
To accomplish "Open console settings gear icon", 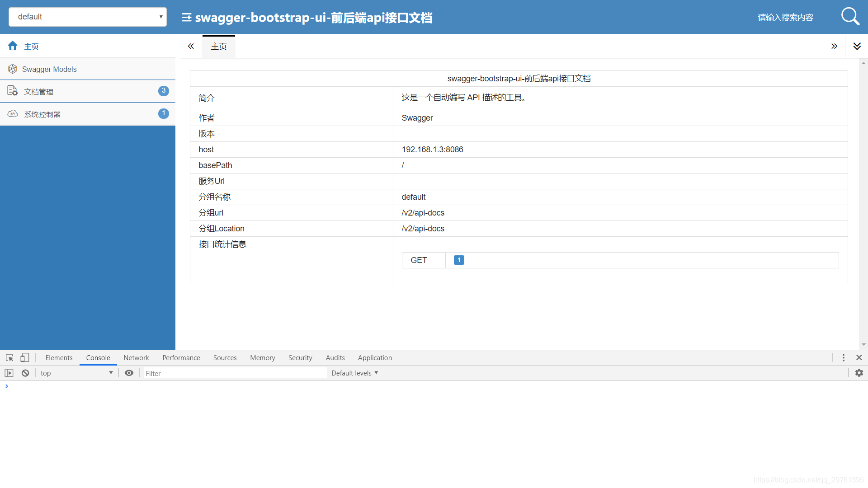I will point(859,373).
